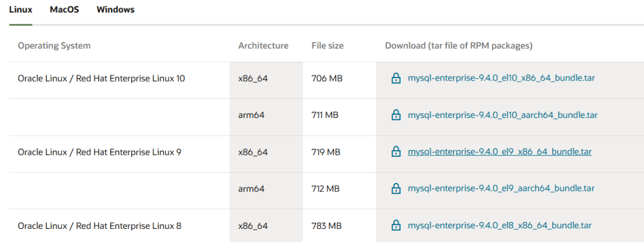
Task: Click the Operating System column header
Action: pos(54,45)
